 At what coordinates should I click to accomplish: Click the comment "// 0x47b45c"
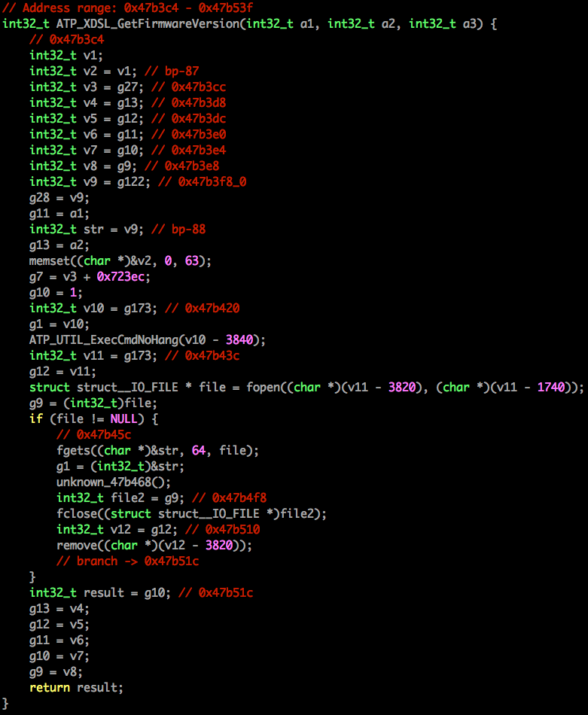tap(93, 434)
